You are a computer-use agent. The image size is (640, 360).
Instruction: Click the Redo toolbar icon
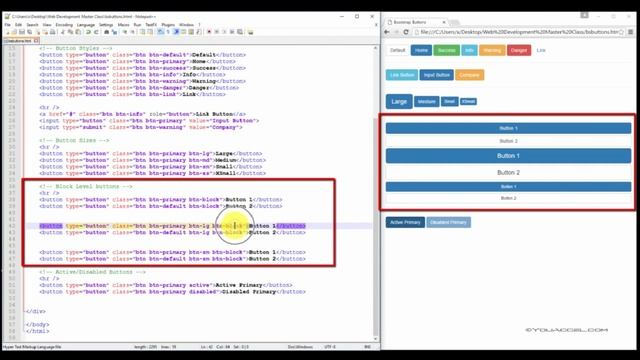(96, 32)
